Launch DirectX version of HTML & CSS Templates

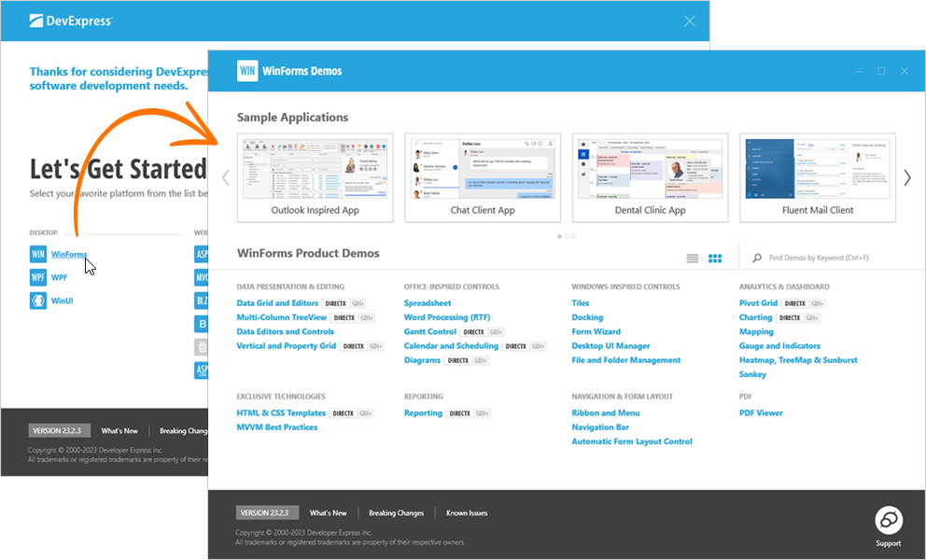(x=344, y=413)
